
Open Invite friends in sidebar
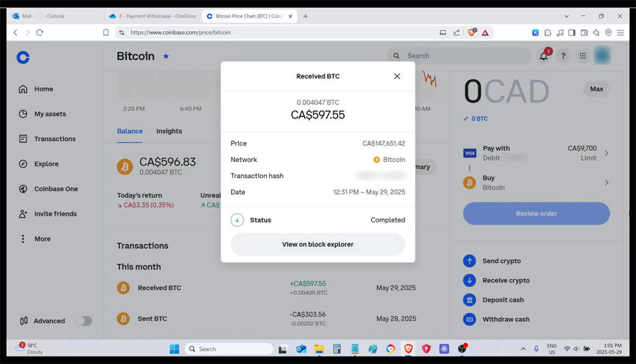(48, 214)
